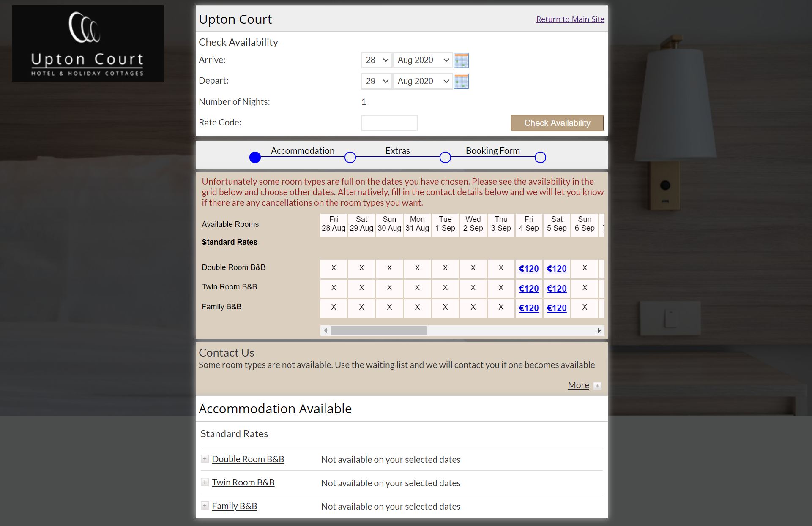Viewport: 812px width, 526px height.
Task: Click the Thu 3 Sep column header
Action: pos(501,224)
